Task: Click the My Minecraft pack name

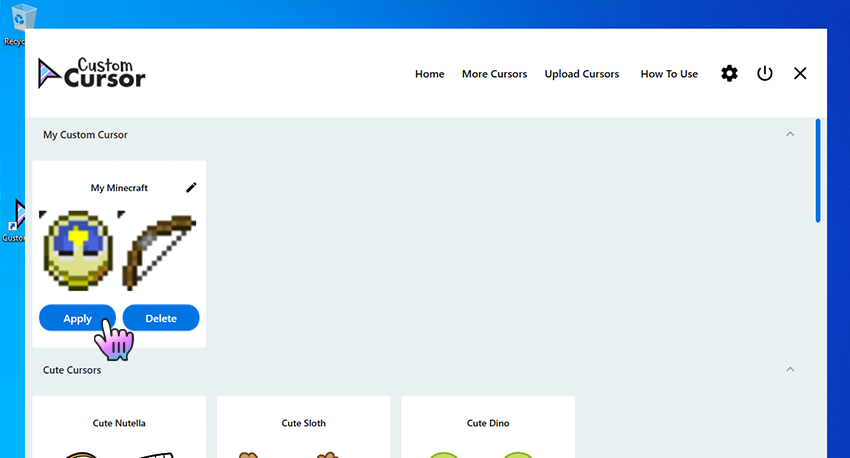Action: 119,188
